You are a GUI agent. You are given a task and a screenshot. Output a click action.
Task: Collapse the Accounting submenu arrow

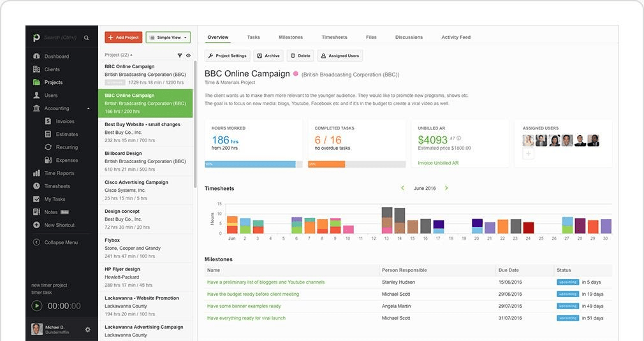(x=89, y=108)
